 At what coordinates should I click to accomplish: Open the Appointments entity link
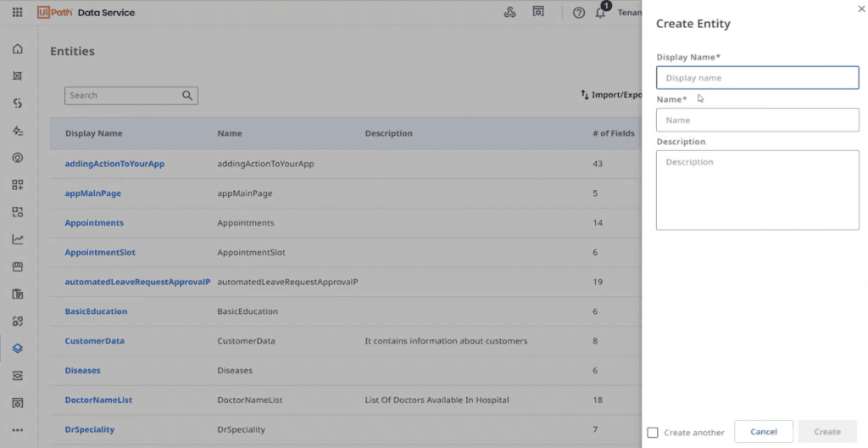click(x=94, y=223)
